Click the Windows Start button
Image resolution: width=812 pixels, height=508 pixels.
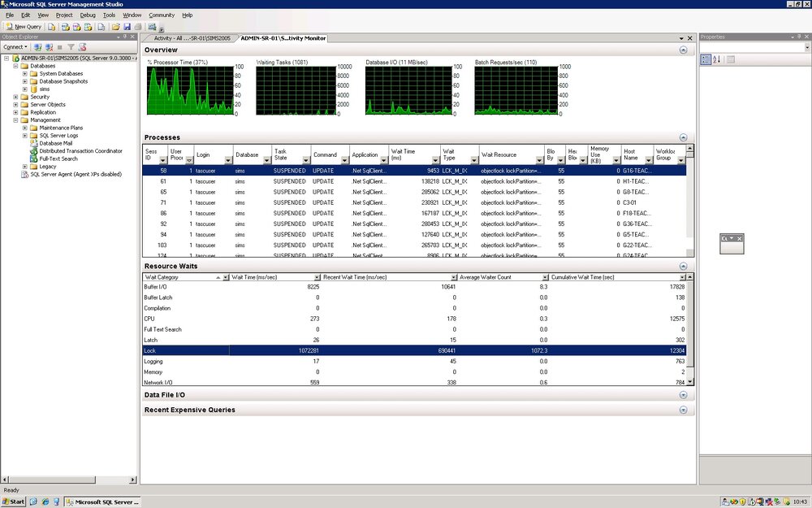coord(14,501)
